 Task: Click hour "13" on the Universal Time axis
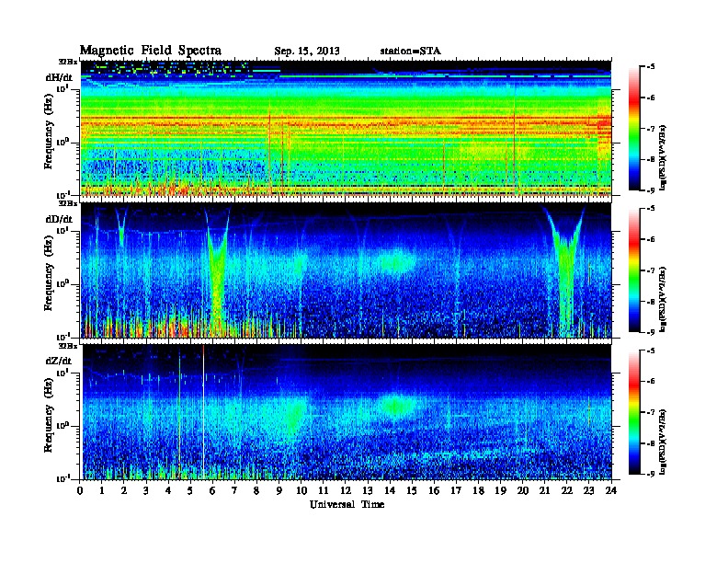(x=368, y=490)
